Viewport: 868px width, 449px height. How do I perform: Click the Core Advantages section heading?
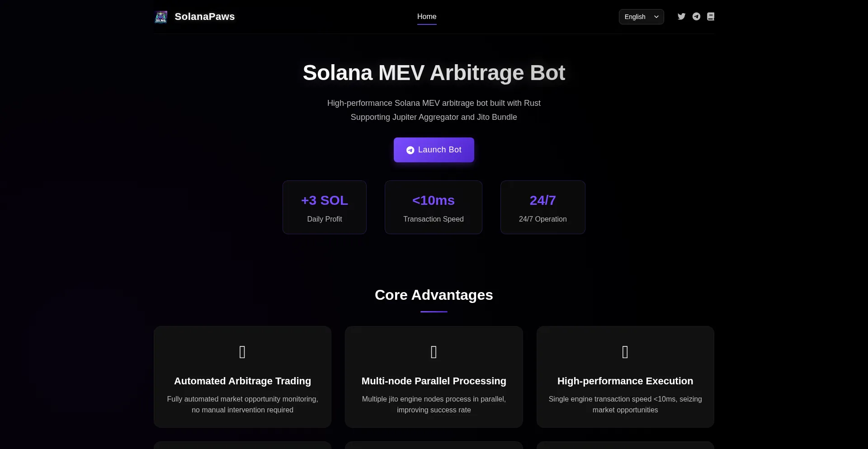[x=434, y=295]
